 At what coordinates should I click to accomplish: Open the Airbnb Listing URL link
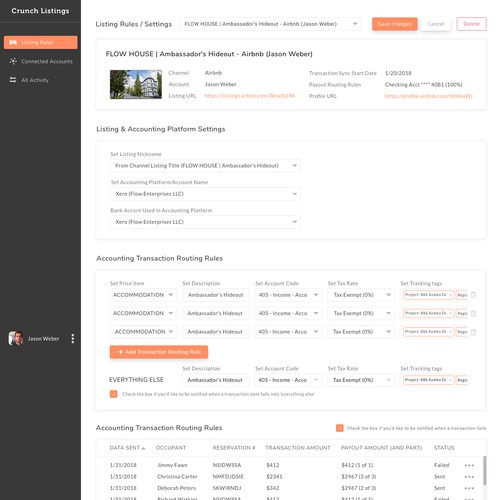click(250, 96)
